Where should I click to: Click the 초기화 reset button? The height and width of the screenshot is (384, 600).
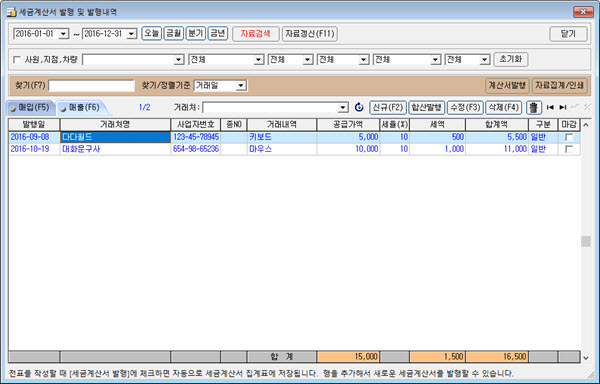[511, 60]
